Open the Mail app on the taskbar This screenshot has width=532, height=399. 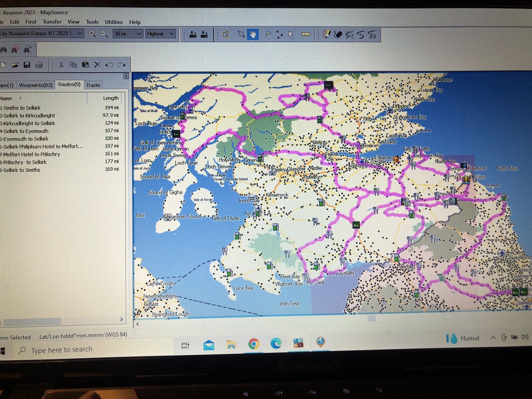point(209,345)
